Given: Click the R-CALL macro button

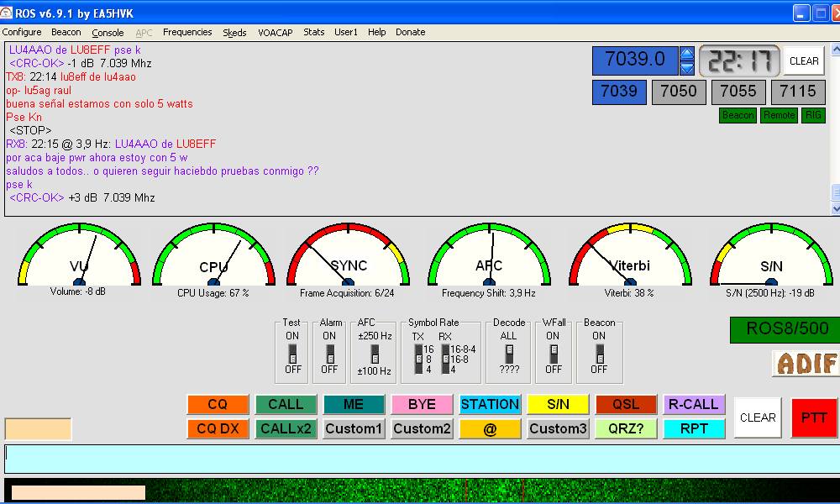Looking at the screenshot, I should coord(694,404).
